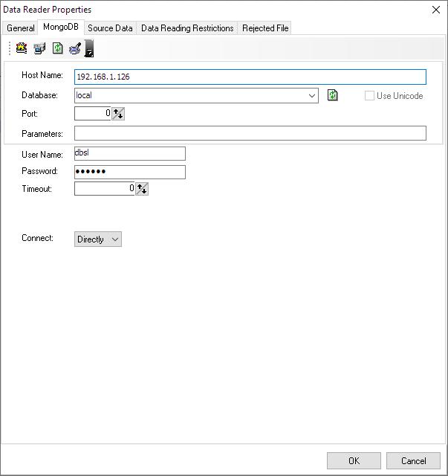This screenshot has width=448, height=476.
Task: Click the Port spinner arrows
Action: coord(118,114)
